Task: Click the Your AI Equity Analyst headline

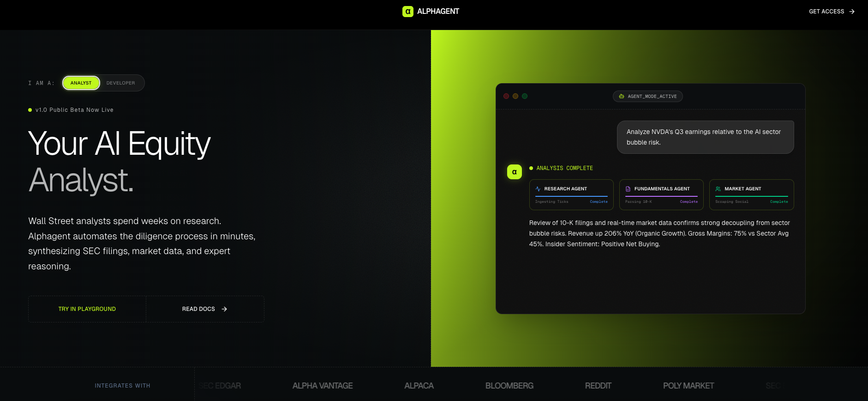Action: tap(120, 162)
